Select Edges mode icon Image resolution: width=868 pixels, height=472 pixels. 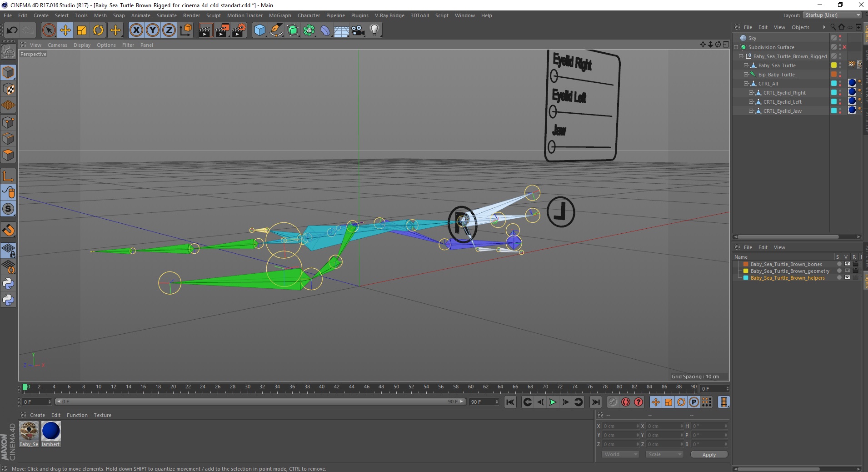tap(8, 139)
